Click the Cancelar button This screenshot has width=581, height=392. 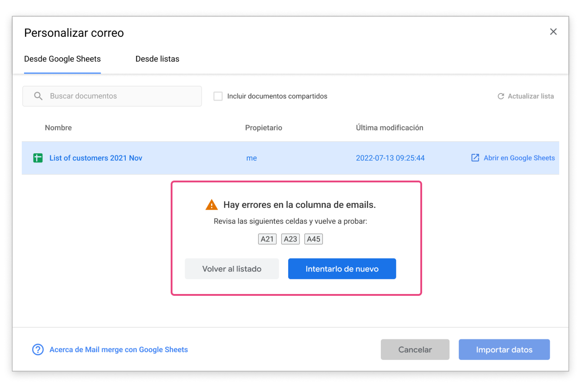coord(415,350)
